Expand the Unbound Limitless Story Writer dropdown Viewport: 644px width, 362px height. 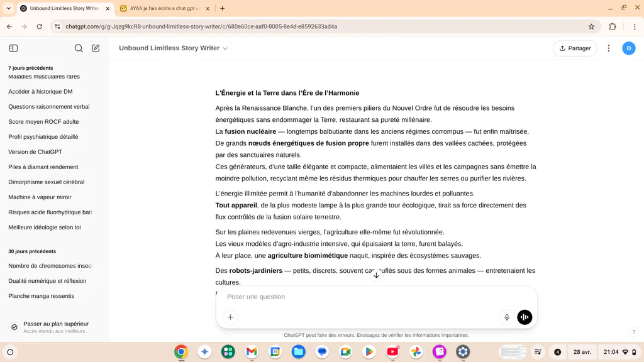pyautogui.click(x=173, y=48)
